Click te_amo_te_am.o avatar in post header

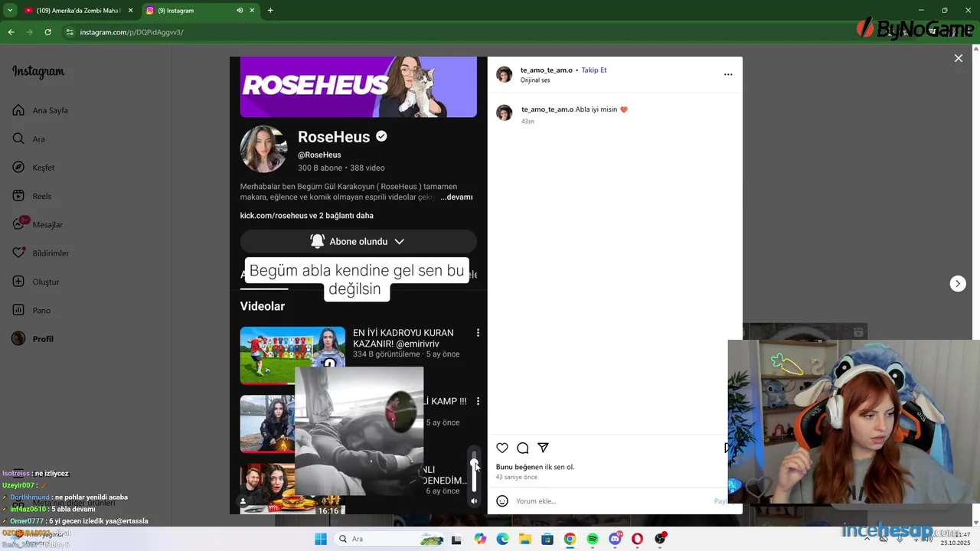tap(504, 74)
